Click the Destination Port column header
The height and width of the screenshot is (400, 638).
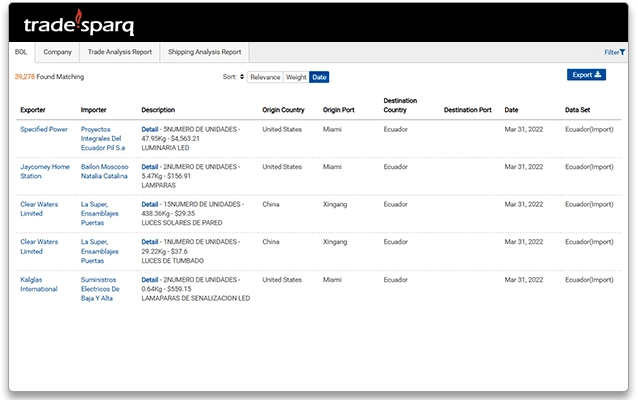pyautogui.click(x=468, y=110)
